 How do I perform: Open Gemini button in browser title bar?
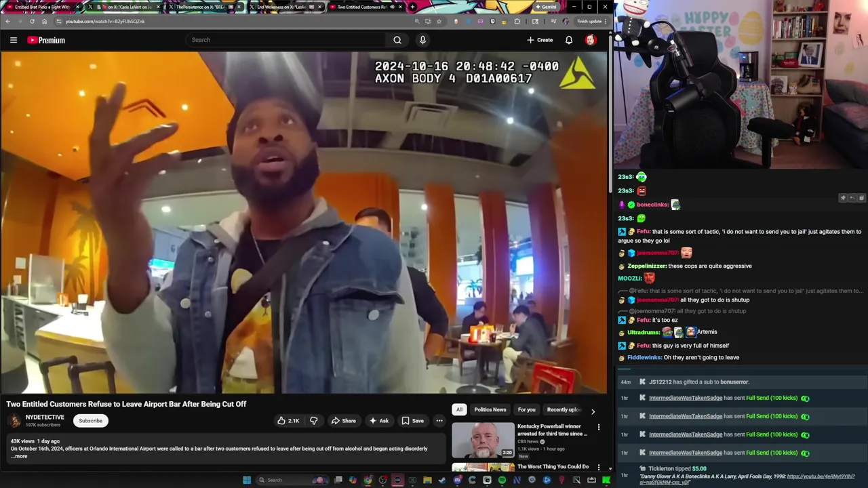[x=545, y=7]
